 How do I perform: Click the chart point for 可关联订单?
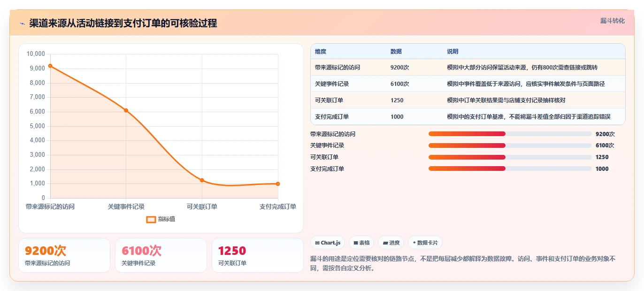point(202,180)
